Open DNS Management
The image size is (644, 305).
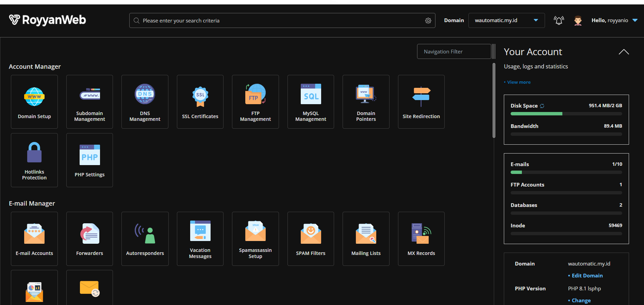[x=145, y=102]
